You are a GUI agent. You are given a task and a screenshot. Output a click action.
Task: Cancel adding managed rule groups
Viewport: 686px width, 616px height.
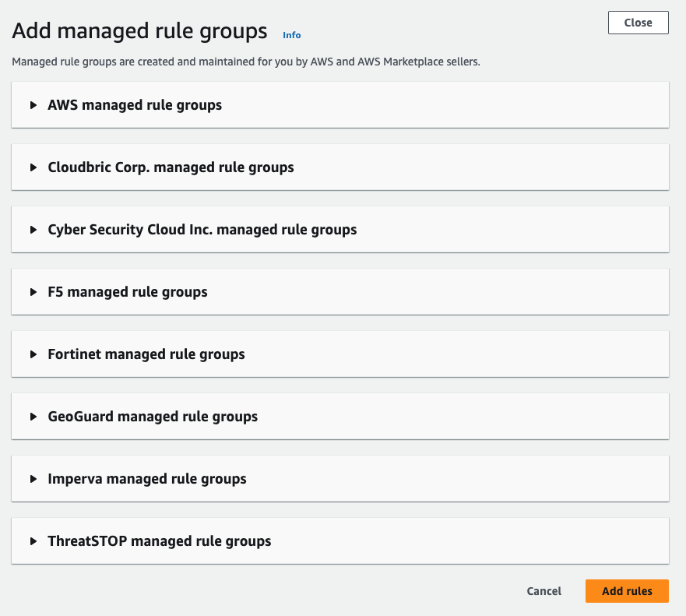[544, 591]
